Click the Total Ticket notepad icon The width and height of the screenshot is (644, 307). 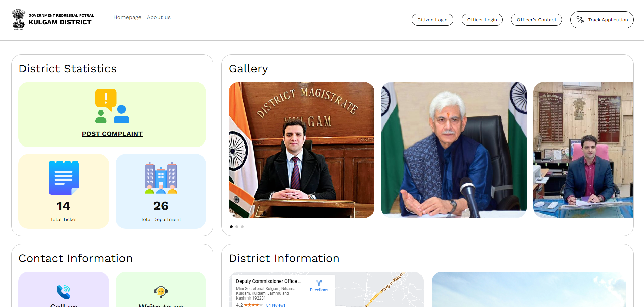coord(64,178)
